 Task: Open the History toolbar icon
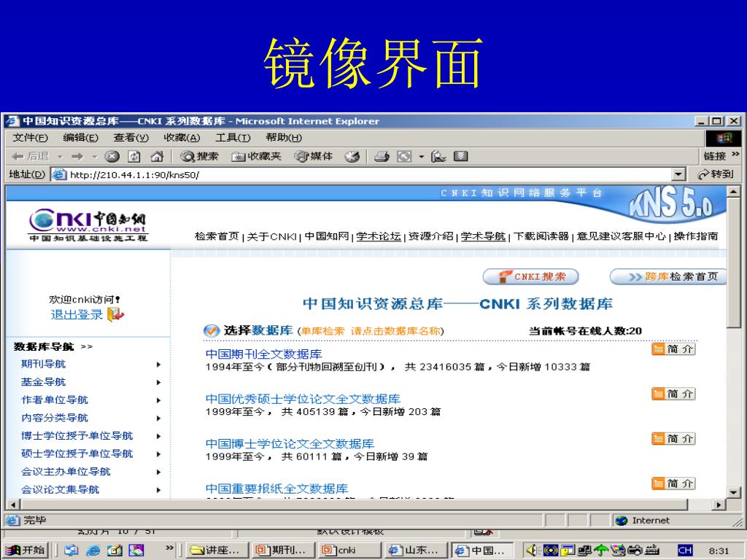[352, 156]
